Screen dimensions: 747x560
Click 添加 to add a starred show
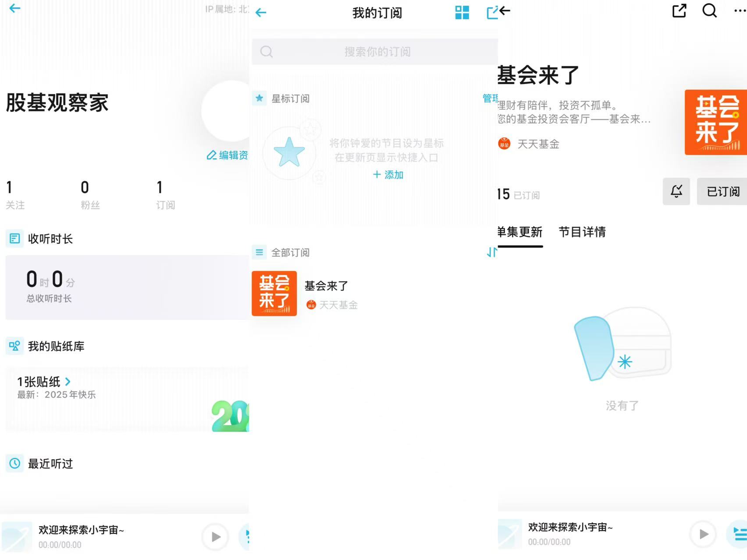point(388,175)
